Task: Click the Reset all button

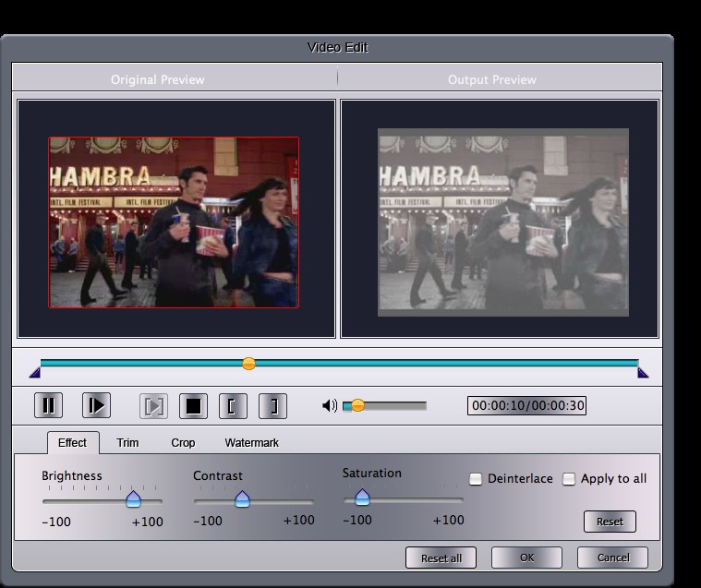Action: [441, 558]
